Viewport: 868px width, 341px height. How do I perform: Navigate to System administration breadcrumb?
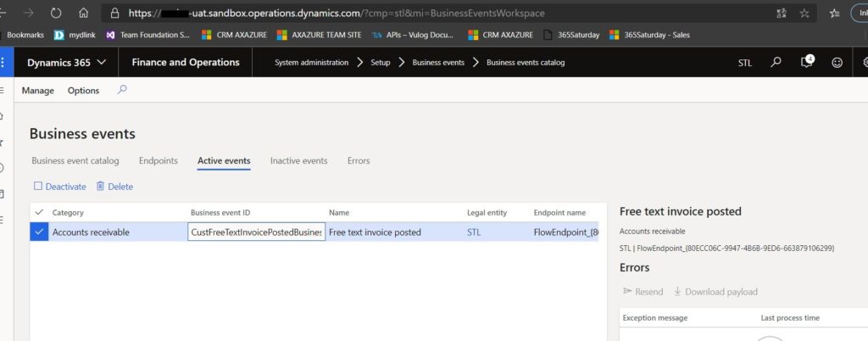[312, 63]
